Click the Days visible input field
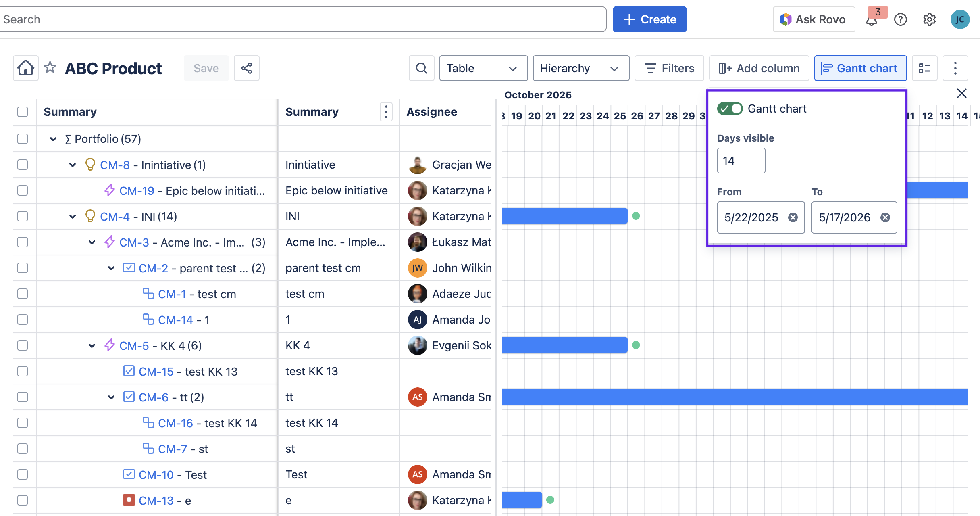This screenshot has width=980, height=516. 741,160
